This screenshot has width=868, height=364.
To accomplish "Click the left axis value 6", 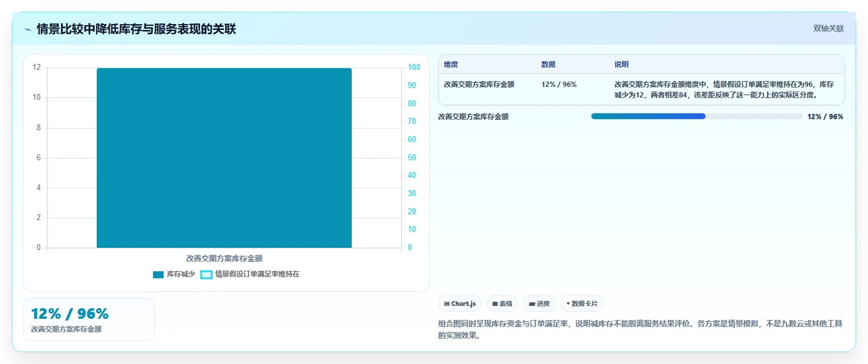I will pyautogui.click(x=39, y=158).
